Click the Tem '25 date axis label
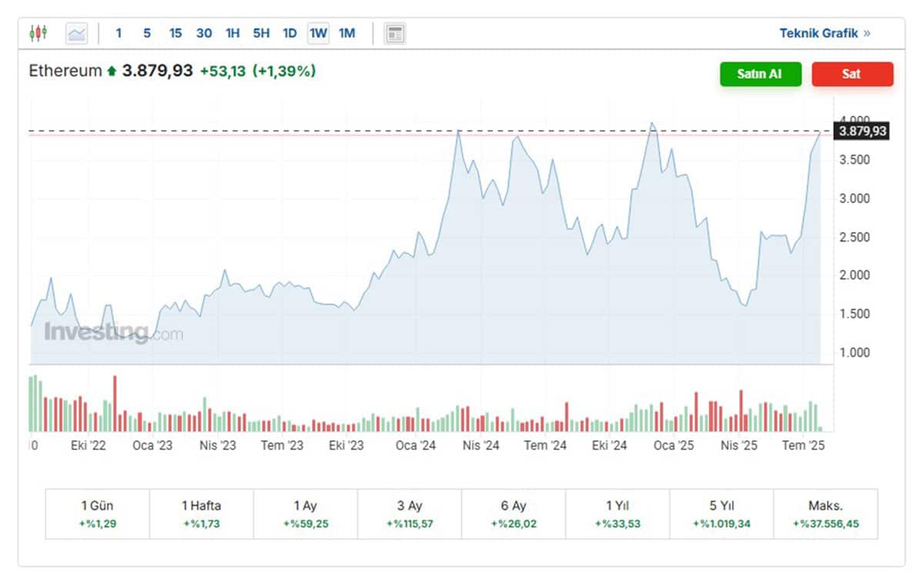Viewport: 924px width, 580px height. tap(804, 445)
